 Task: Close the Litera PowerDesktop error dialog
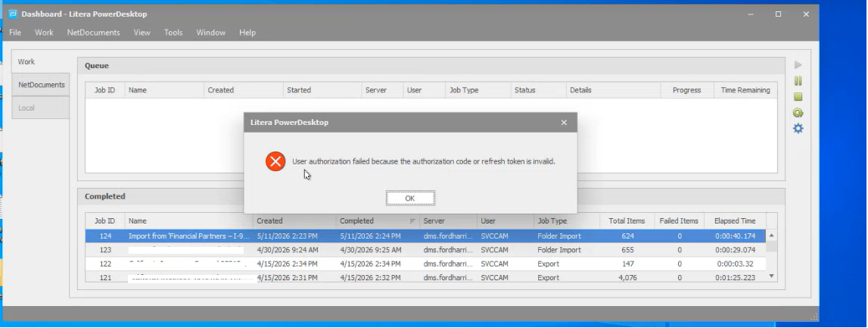[564, 123]
